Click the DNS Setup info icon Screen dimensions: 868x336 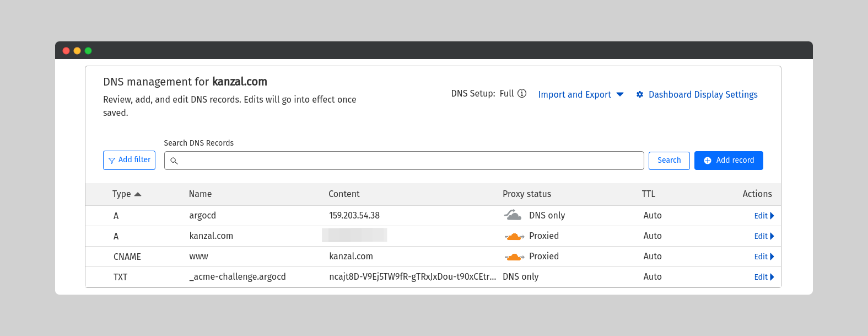coord(522,94)
